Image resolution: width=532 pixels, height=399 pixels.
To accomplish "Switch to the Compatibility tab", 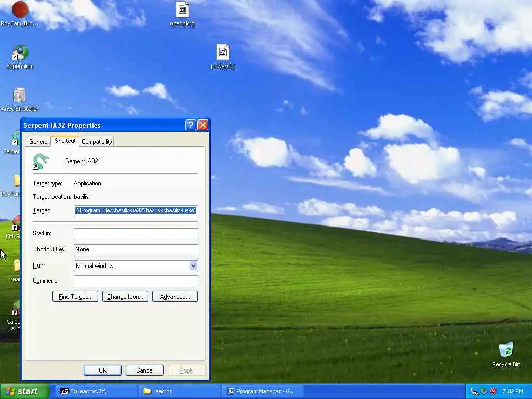I will point(97,142).
